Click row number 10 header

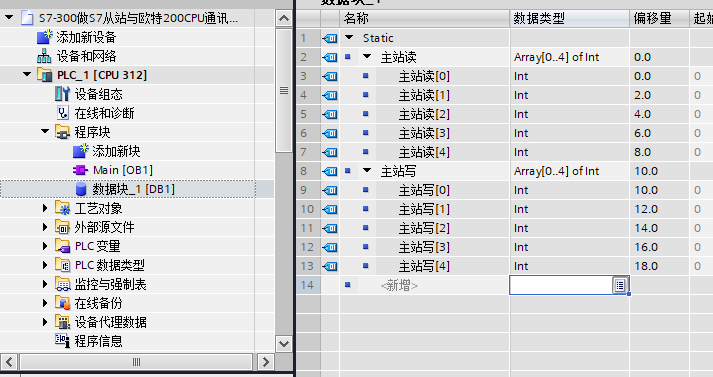click(x=307, y=209)
